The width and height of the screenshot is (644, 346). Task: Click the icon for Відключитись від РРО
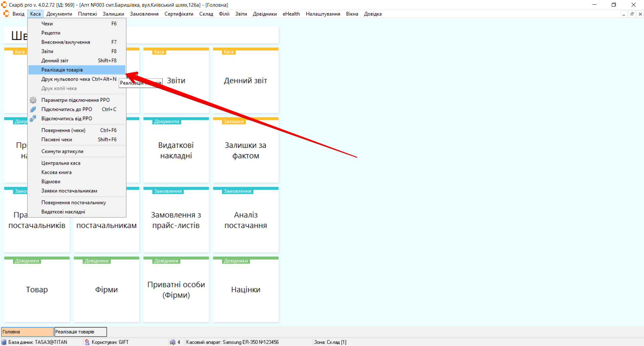[33, 119]
